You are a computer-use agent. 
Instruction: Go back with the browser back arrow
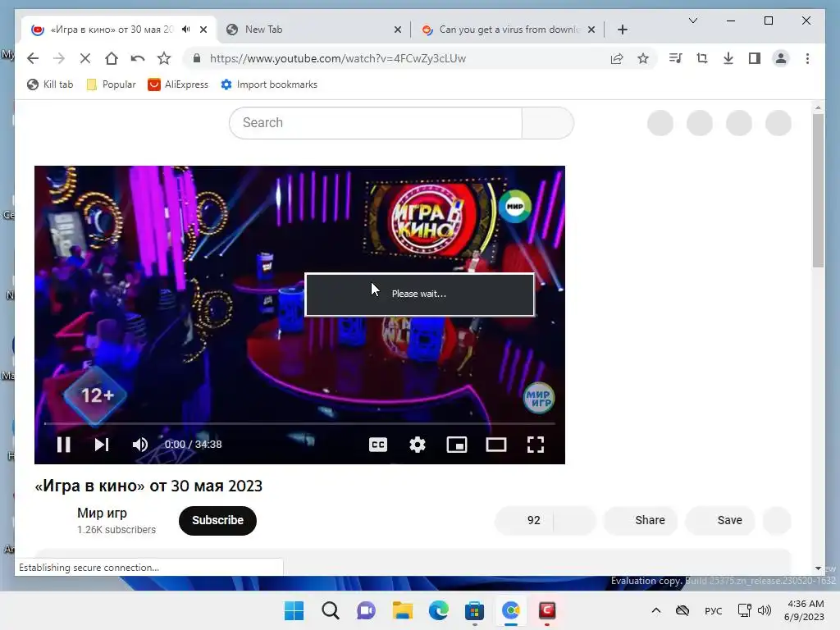coord(33,58)
